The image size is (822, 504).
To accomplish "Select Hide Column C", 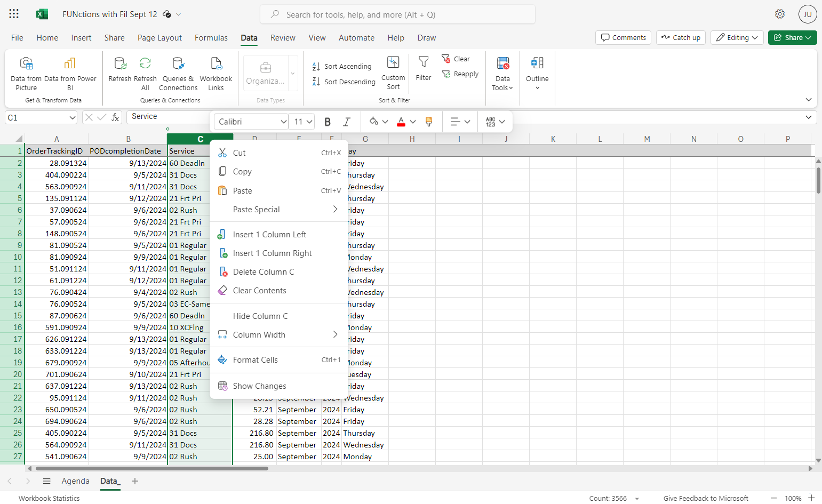I will [279, 316].
